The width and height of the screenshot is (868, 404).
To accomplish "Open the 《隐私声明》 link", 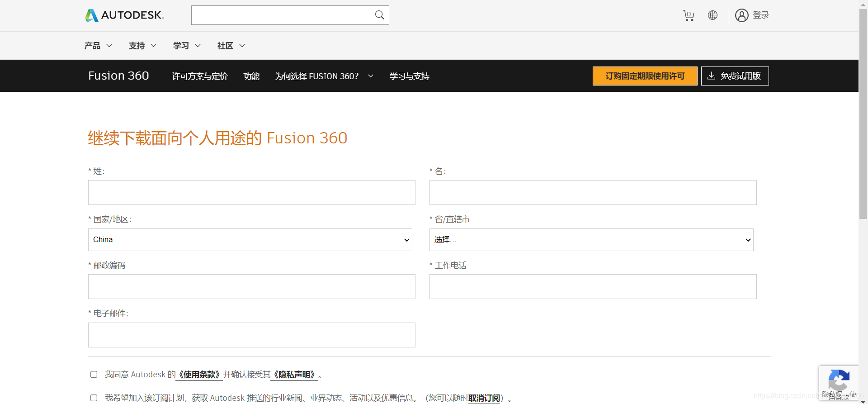I will coord(294,375).
